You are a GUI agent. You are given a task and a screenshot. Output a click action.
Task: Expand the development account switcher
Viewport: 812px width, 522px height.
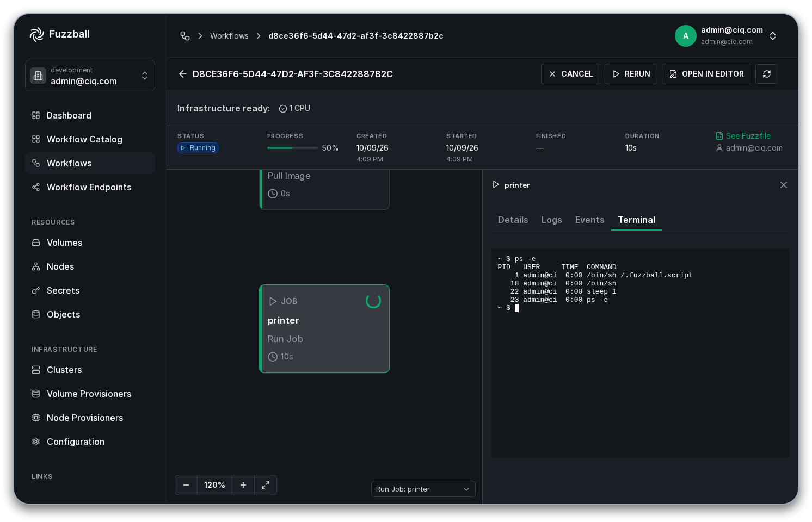coord(90,76)
